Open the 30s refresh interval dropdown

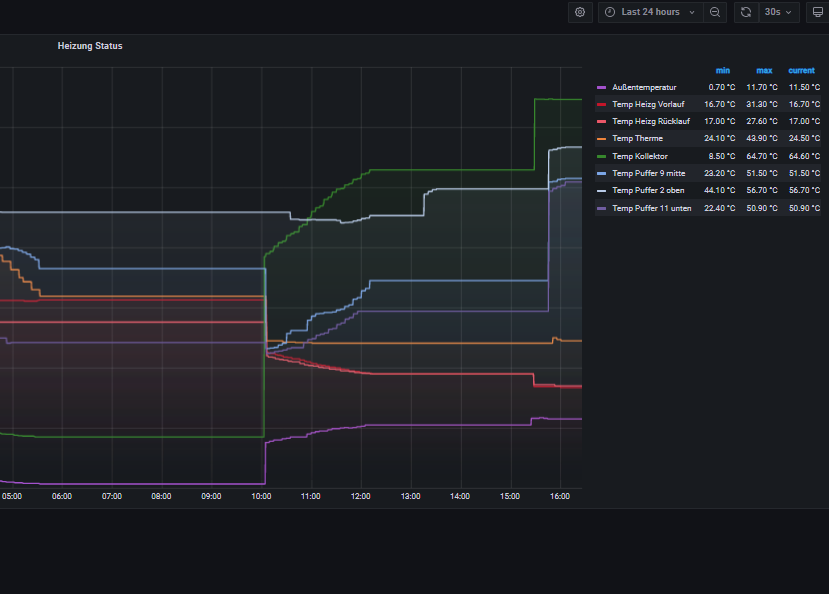pos(779,12)
